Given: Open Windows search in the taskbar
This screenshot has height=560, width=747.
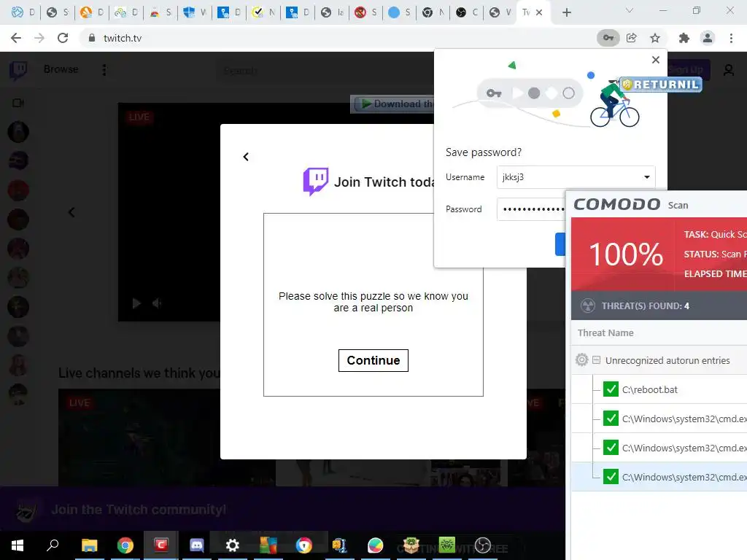Looking at the screenshot, I should (53, 545).
